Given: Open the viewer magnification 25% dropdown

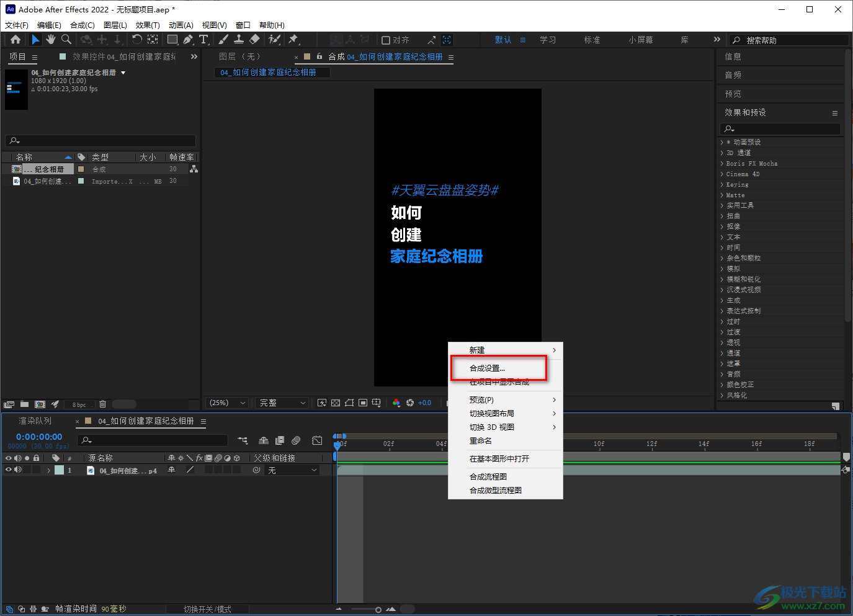Looking at the screenshot, I should (227, 403).
